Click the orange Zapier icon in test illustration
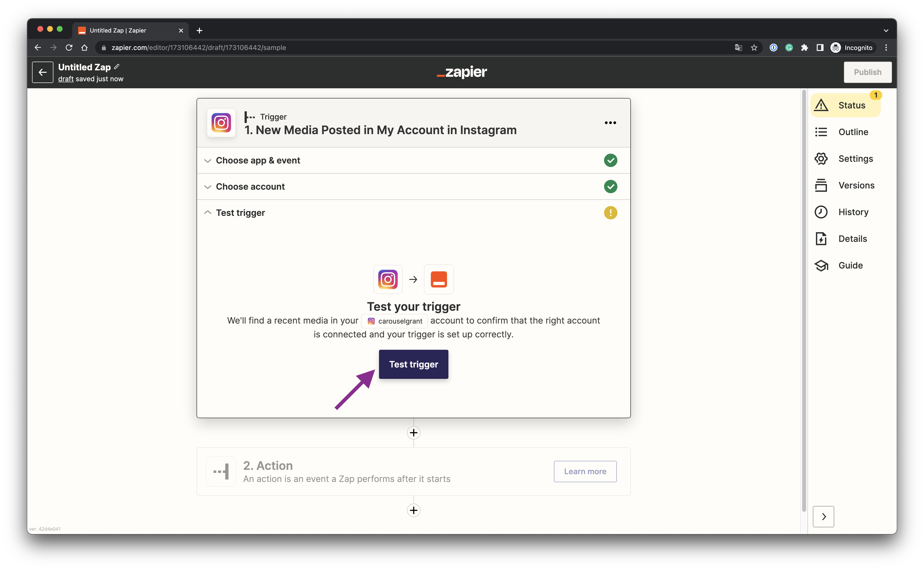This screenshot has height=570, width=924. [439, 280]
